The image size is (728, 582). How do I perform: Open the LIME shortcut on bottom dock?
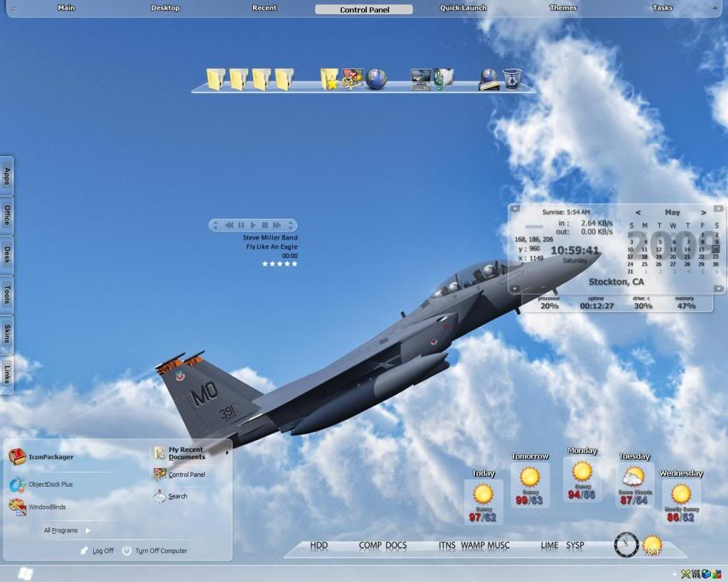click(550, 546)
